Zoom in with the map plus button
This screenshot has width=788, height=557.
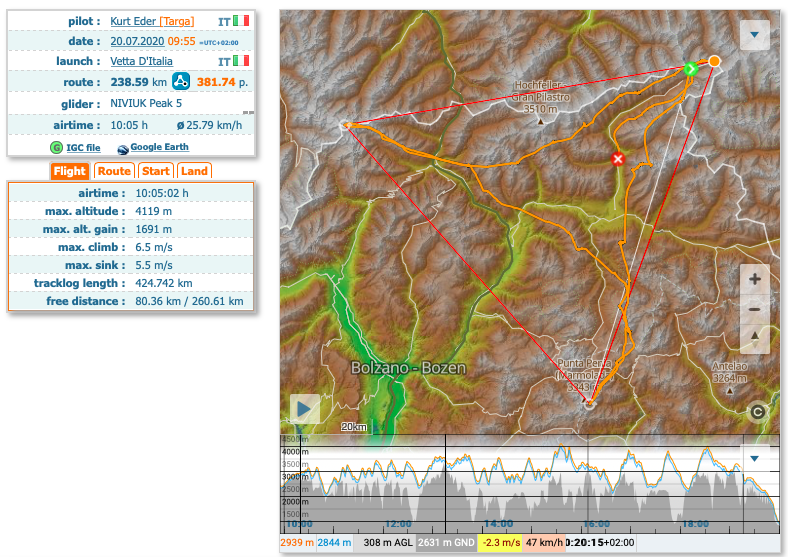point(754,279)
